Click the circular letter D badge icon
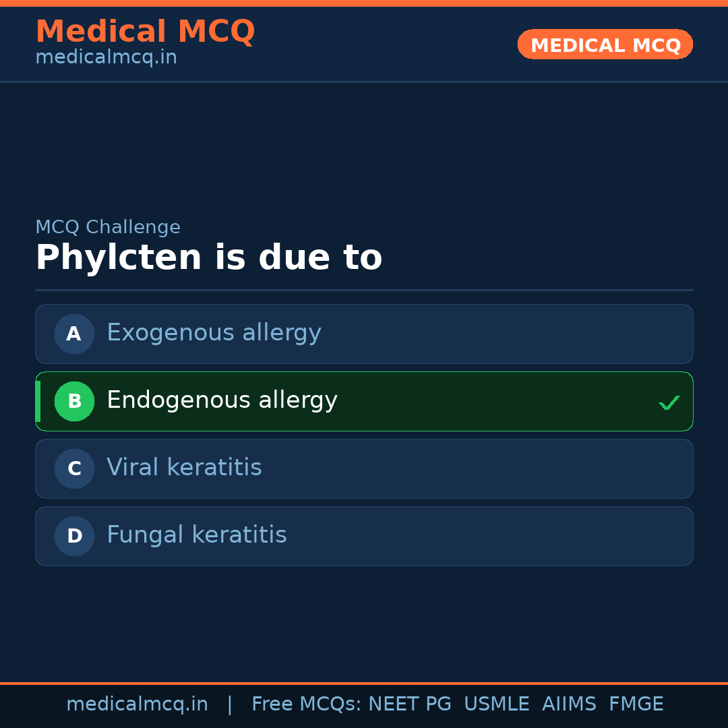This screenshot has height=728, width=728. (74, 536)
